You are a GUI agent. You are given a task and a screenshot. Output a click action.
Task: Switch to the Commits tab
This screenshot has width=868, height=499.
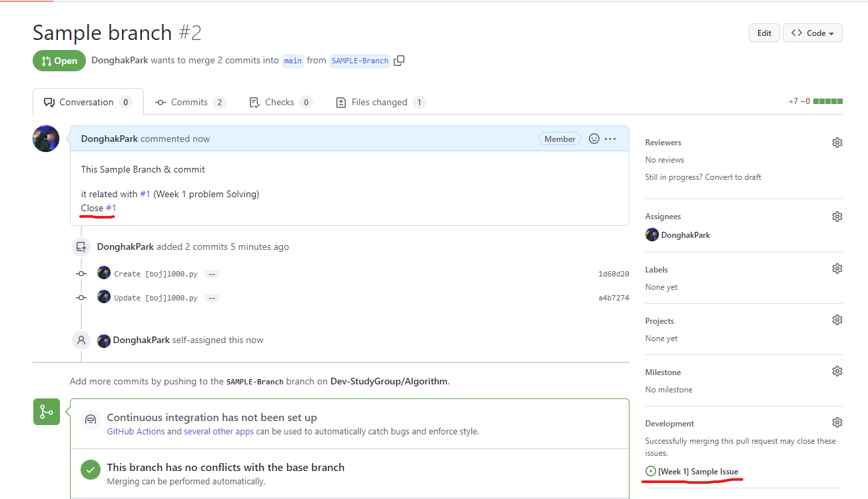191,102
